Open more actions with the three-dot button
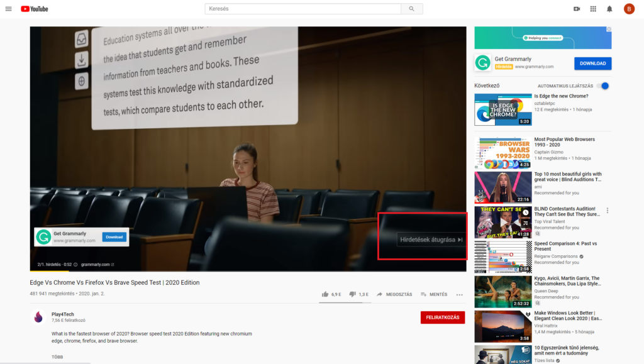 pyautogui.click(x=458, y=294)
